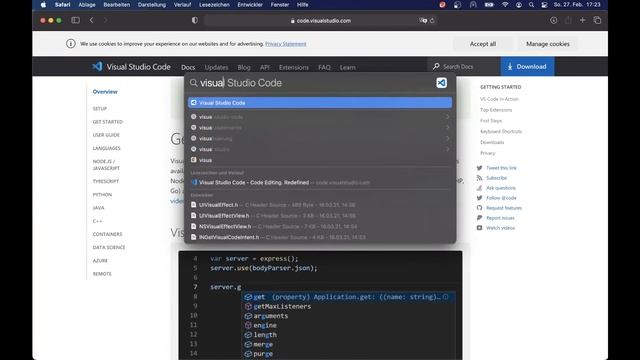Select the INGetVisualCodeIntent.h result row
The width and height of the screenshot is (640, 360).
pyautogui.click(x=320, y=237)
